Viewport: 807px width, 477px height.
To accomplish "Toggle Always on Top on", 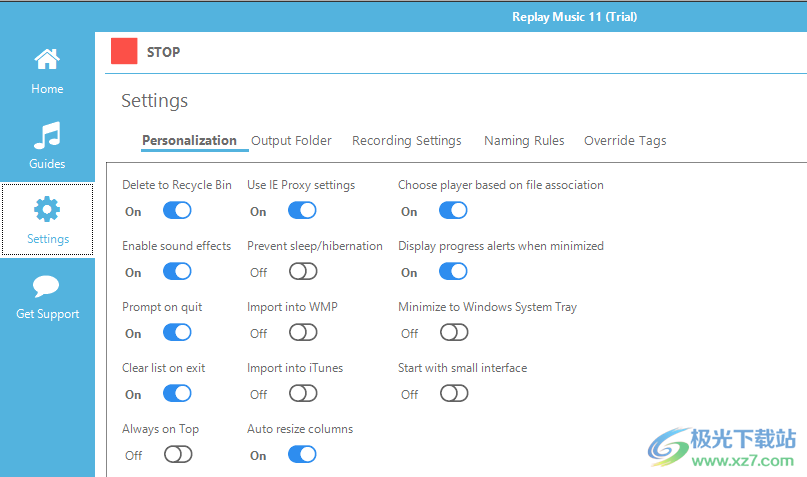I will (177, 455).
